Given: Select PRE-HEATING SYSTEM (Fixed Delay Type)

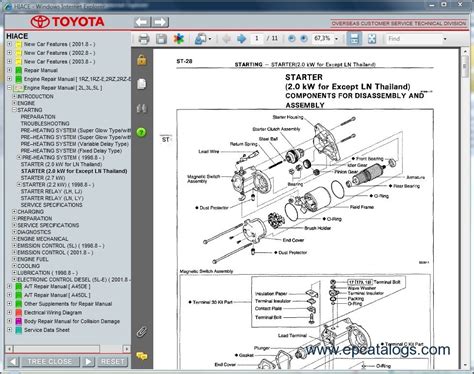Looking at the screenshot, I should pos(71,151).
